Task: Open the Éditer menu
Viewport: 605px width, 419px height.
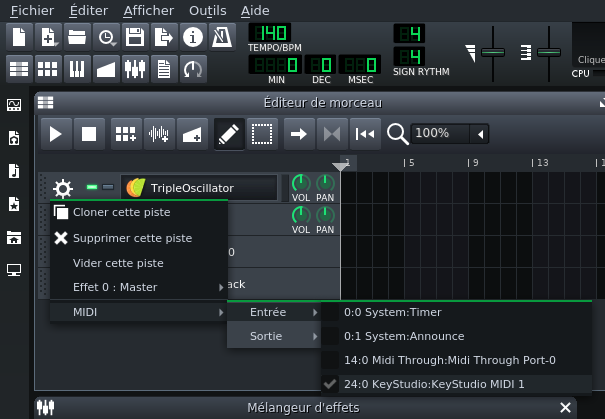Action: click(89, 11)
